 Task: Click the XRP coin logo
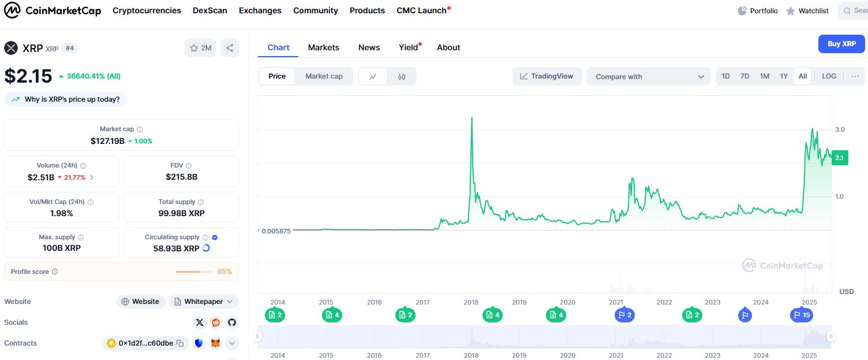[11, 48]
